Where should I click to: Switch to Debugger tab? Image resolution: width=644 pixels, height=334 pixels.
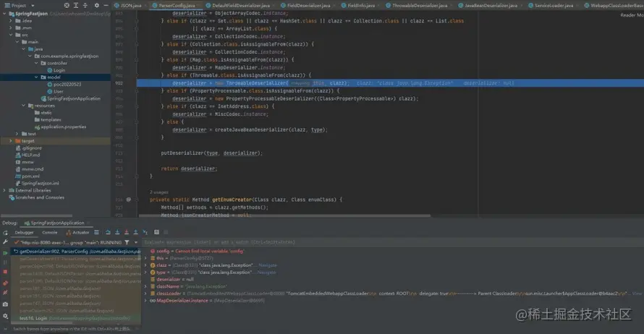coord(24,232)
